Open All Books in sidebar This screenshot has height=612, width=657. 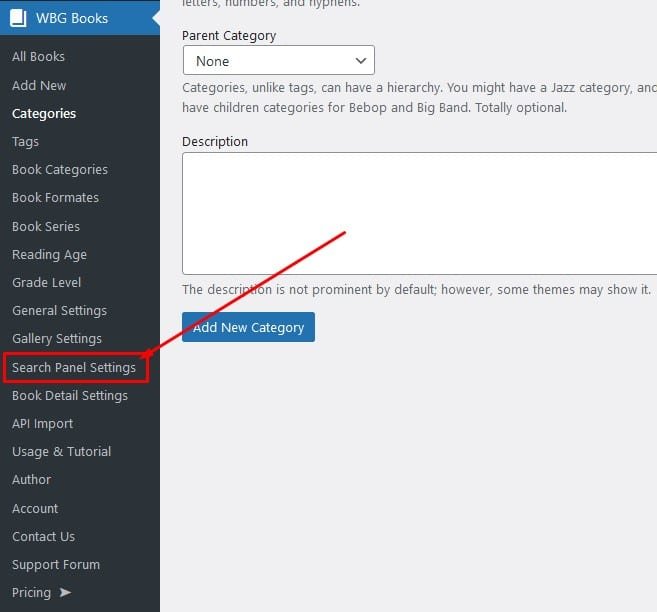coord(38,57)
